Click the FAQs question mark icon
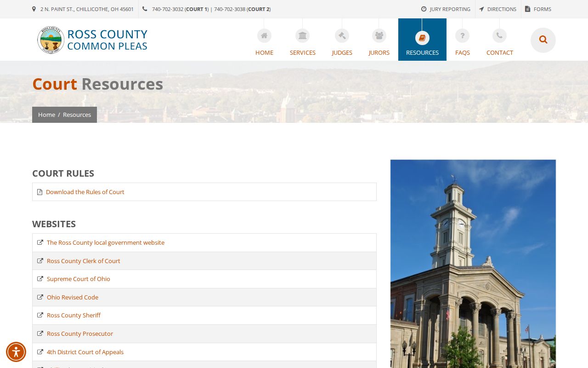The image size is (588, 368). tap(462, 36)
